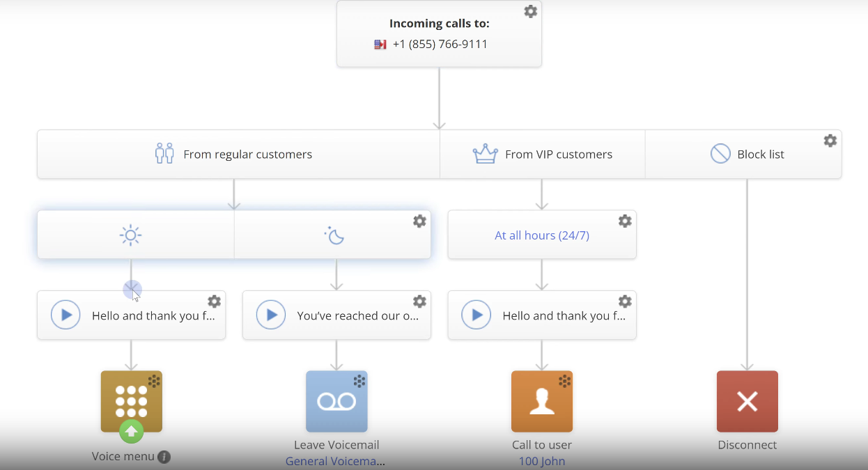Screen dimensions: 868x470
Task: Open settings gear on Incoming calls box
Action: (531, 12)
